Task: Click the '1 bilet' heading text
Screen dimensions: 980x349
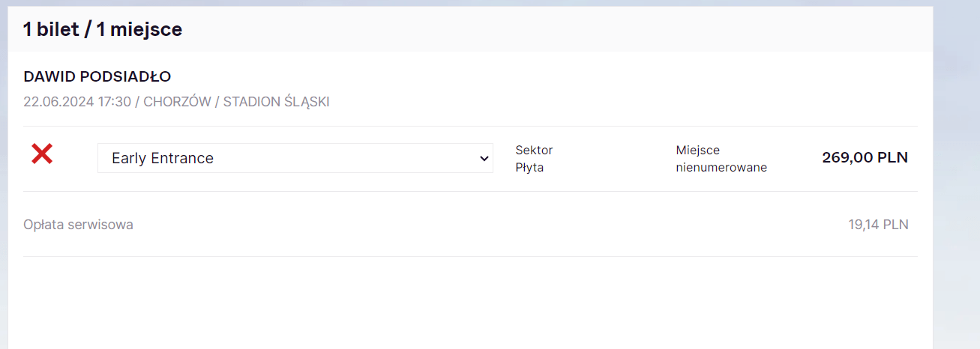Action: pyautogui.click(x=50, y=30)
